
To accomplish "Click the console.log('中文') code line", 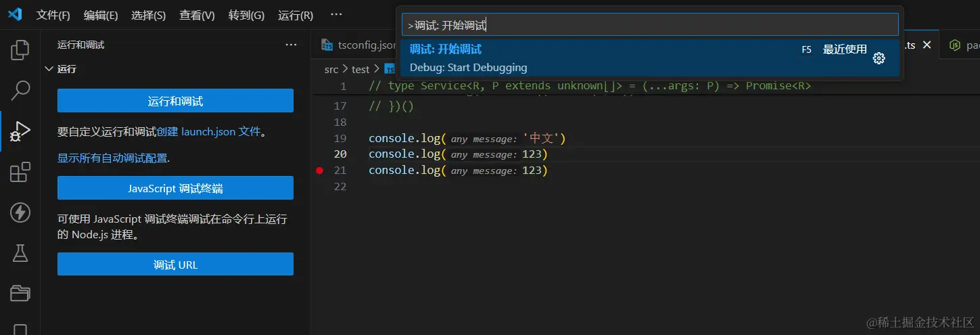I will click(x=467, y=139).
